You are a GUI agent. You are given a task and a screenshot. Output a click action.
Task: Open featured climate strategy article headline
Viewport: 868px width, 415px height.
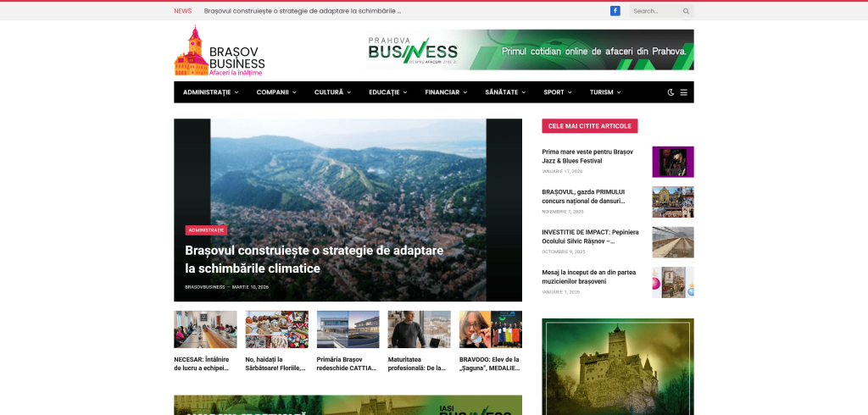point(314,259)
